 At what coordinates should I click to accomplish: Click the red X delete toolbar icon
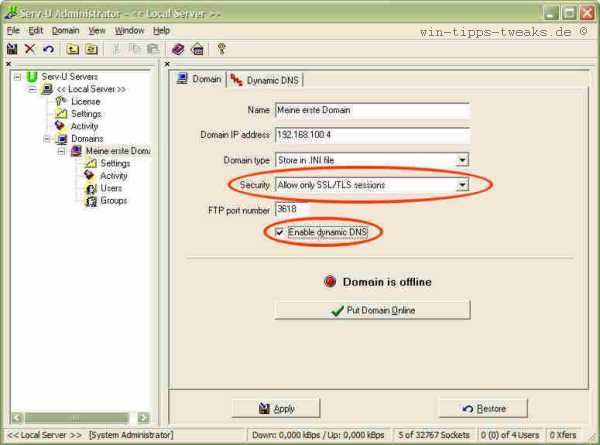tap(30, 49)
